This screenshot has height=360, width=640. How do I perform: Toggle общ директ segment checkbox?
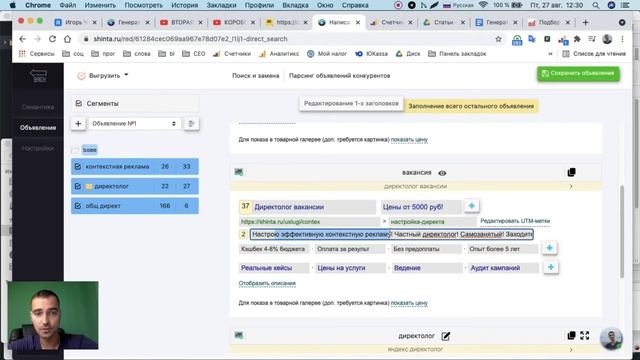click(x=78, y=206)
